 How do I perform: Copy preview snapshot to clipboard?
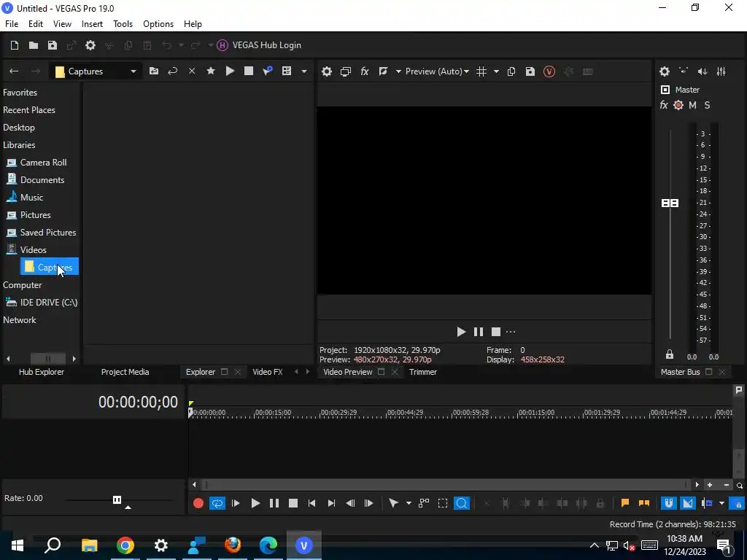(x=511, y=71)
